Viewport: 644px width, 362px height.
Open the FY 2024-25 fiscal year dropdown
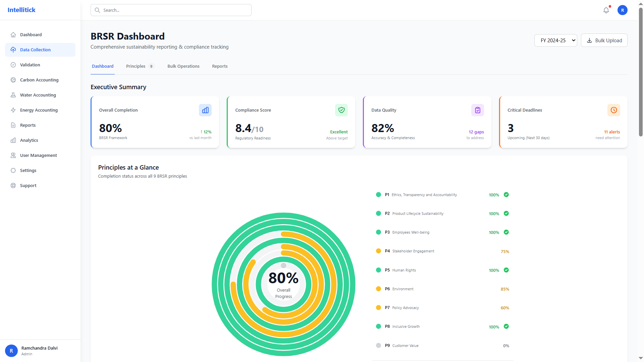point(555,40)
